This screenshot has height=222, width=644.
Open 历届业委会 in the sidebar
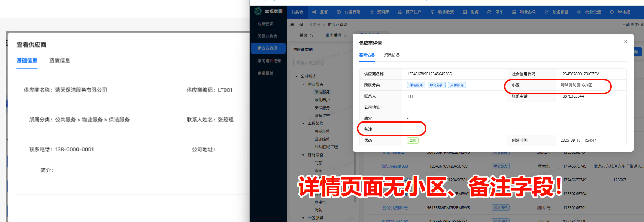[x=267, y=36]
